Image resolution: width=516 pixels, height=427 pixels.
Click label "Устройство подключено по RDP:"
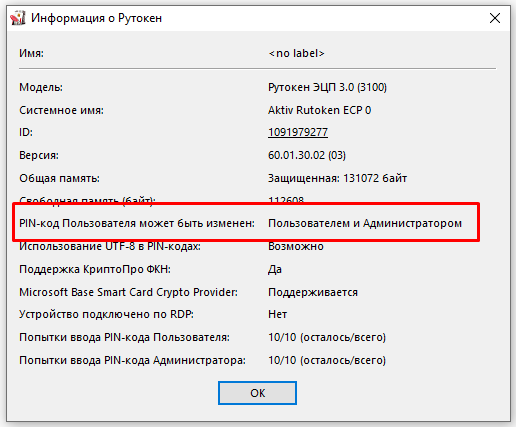(x=106, y=314)
